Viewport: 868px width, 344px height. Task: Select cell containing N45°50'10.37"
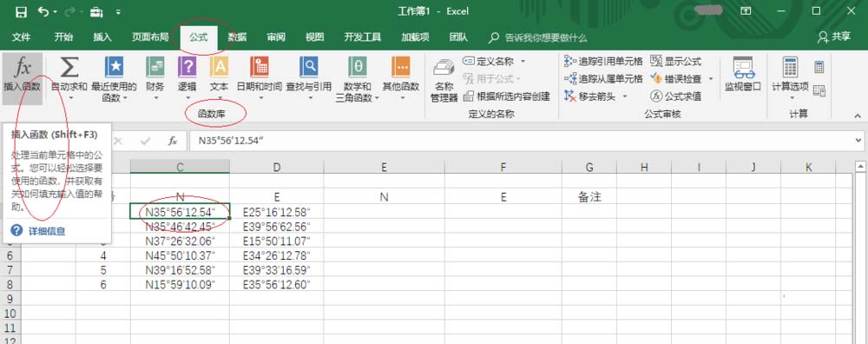(180, 255)
